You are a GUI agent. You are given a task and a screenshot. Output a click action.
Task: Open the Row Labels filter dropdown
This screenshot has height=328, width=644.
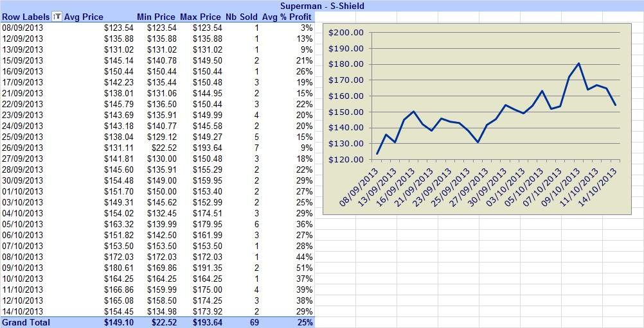point(57,17)
